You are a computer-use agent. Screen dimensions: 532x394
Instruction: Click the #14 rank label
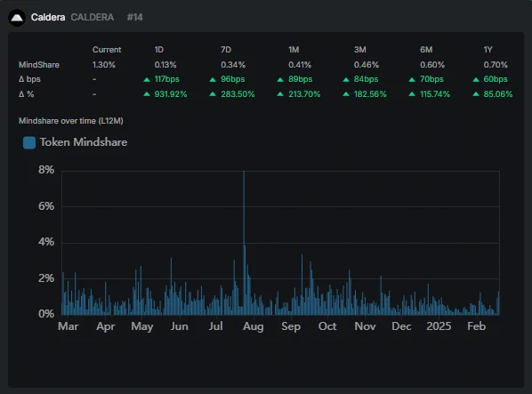point(134,17)
